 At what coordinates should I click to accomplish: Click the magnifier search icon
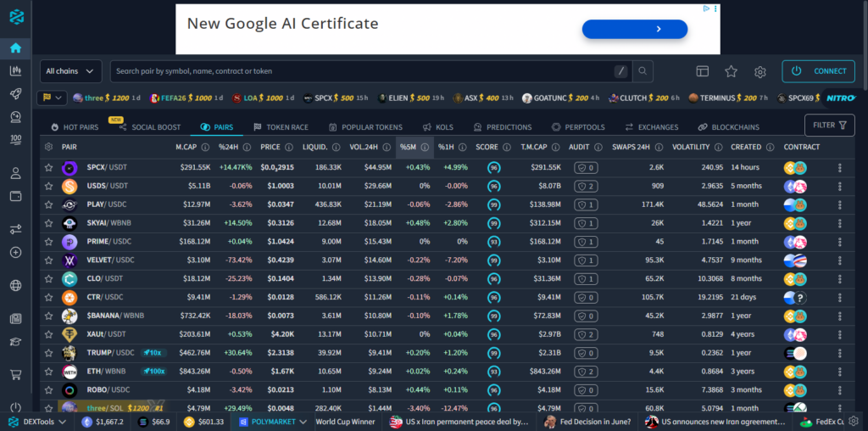click(x=643, y=71)
